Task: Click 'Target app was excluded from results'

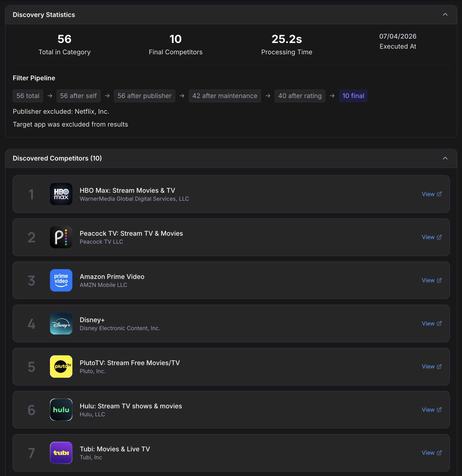Action: pos(70,124)
